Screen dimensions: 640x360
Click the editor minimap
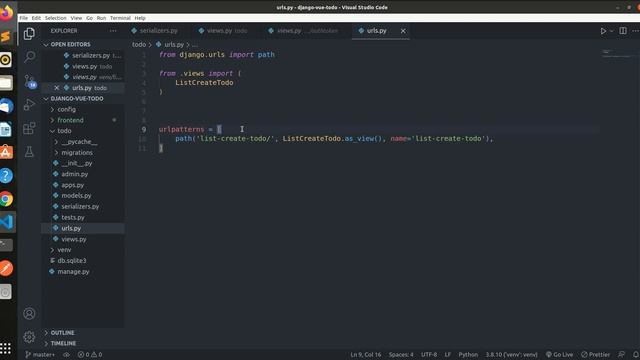(616, 53)
